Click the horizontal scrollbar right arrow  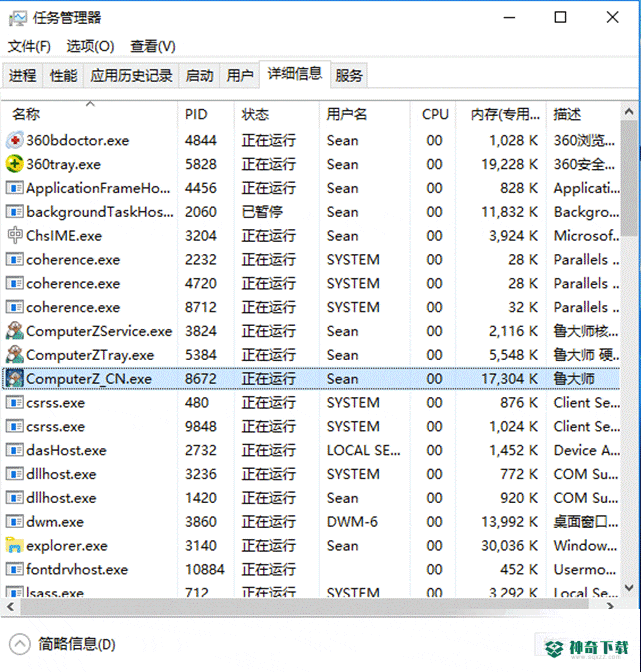[611, 606]
